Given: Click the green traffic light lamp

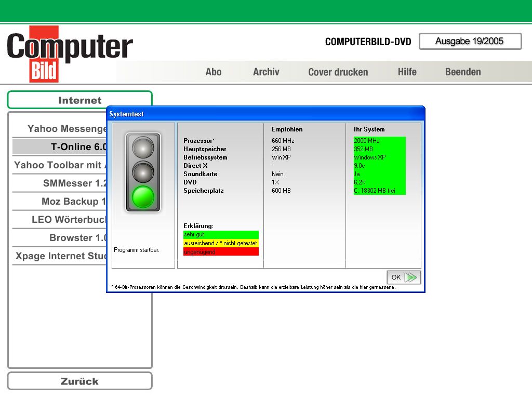Looking at the screenshot, I should [x=143, y=197].
